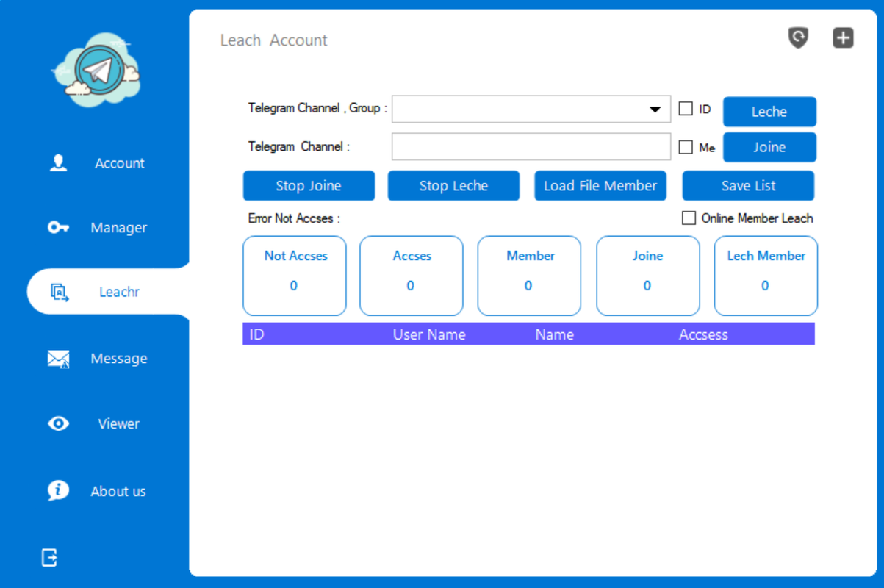Toggle the Me checkbox
Image resolution: width=884 pixels, height=588 pixels.
686,147
